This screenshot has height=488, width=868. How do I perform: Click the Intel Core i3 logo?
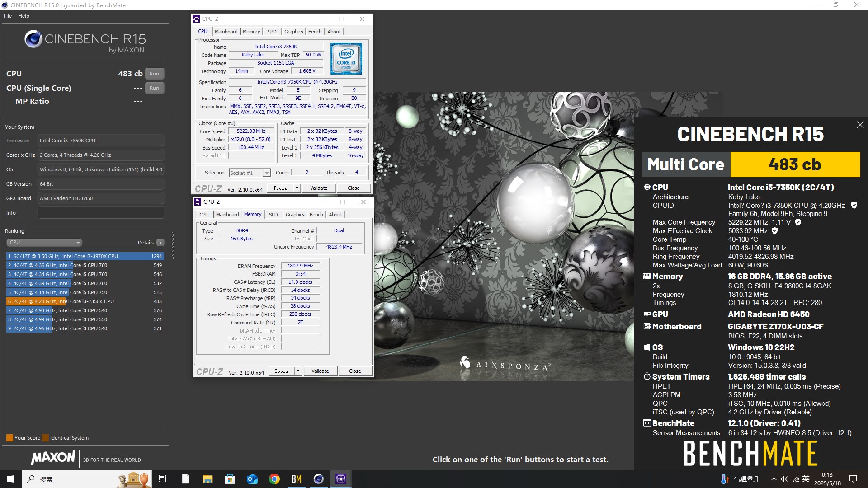click(346, 59)
